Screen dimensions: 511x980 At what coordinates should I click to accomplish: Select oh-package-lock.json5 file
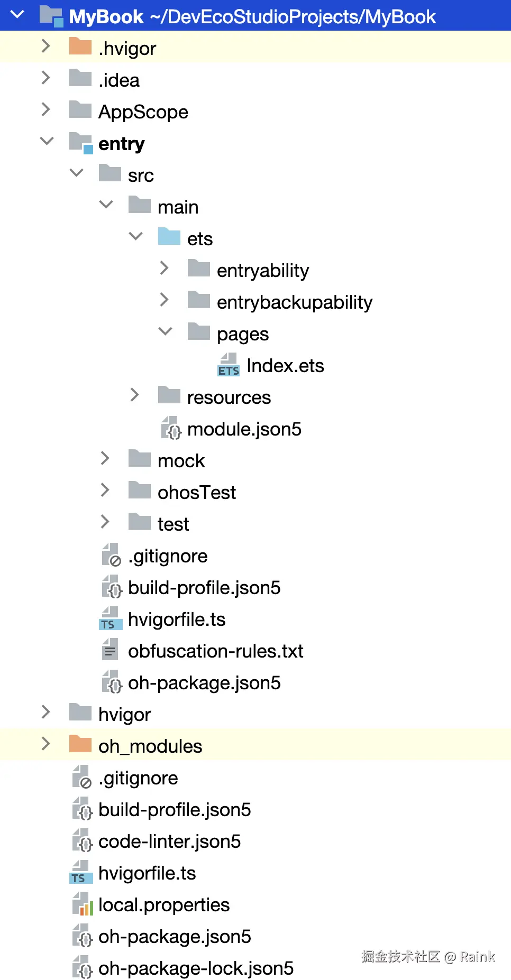(x=196, y=968)
